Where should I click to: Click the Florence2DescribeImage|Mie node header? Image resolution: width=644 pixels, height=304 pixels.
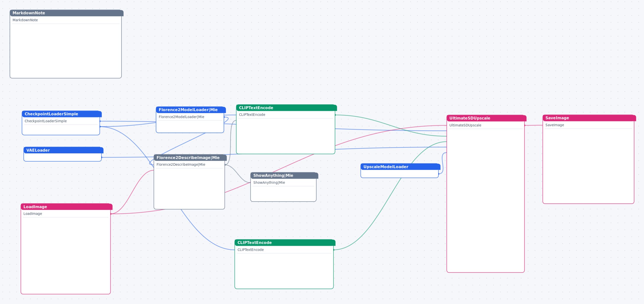[190, 158]
